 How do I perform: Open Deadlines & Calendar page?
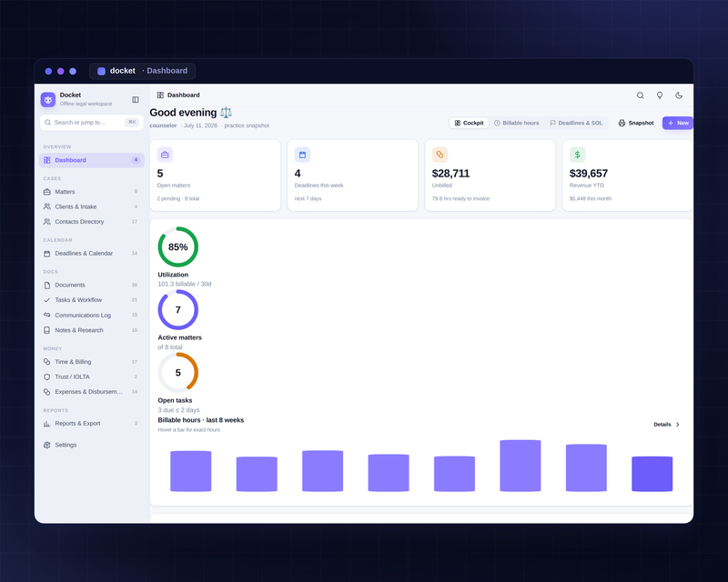click(x=92, y=254)
